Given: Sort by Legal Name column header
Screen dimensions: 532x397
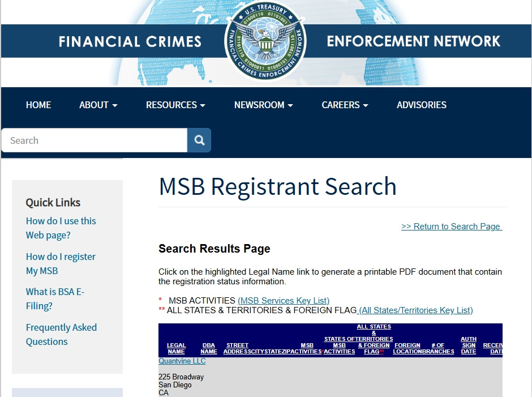Looking at the screenshot, I should (176, 348).
